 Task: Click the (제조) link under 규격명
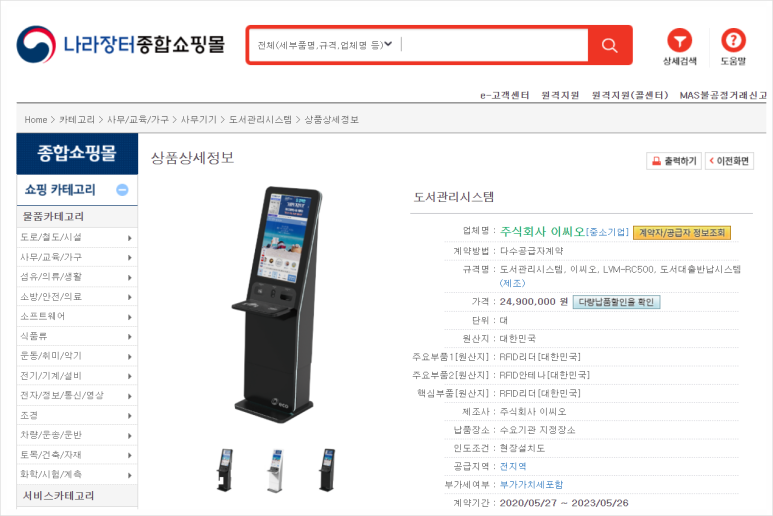point(513,283)
